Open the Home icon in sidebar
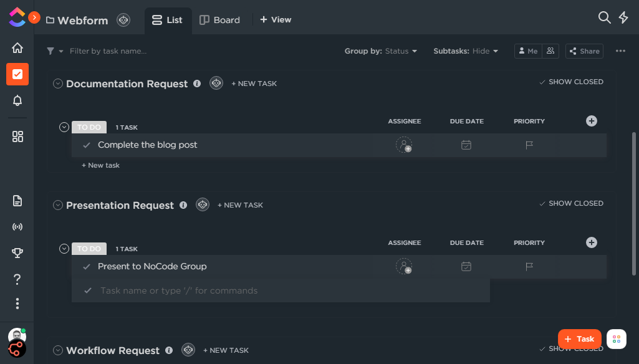 [17, 48]
